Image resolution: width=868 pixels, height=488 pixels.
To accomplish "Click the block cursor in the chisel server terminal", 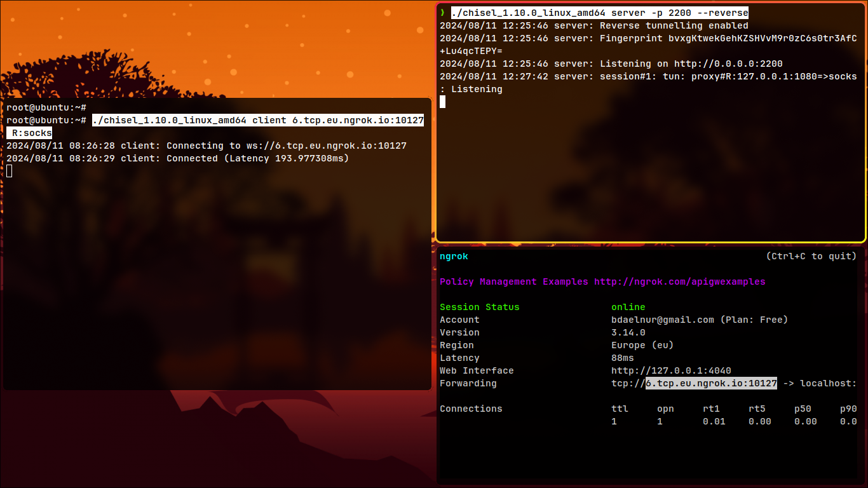I will pyautogui.click(x=442, y=102).
